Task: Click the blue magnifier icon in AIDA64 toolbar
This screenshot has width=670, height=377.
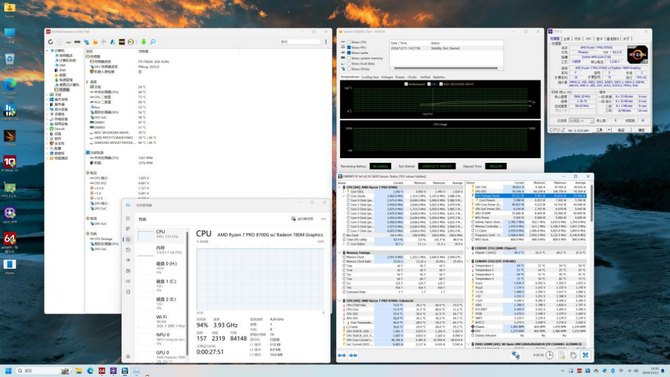Action: coord(153,42)
